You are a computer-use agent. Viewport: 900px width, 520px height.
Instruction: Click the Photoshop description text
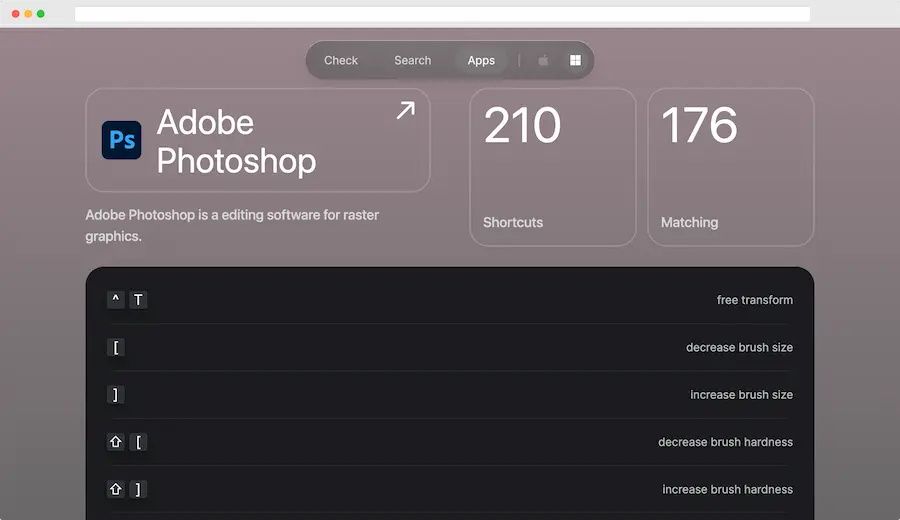(x=232, y=225)
